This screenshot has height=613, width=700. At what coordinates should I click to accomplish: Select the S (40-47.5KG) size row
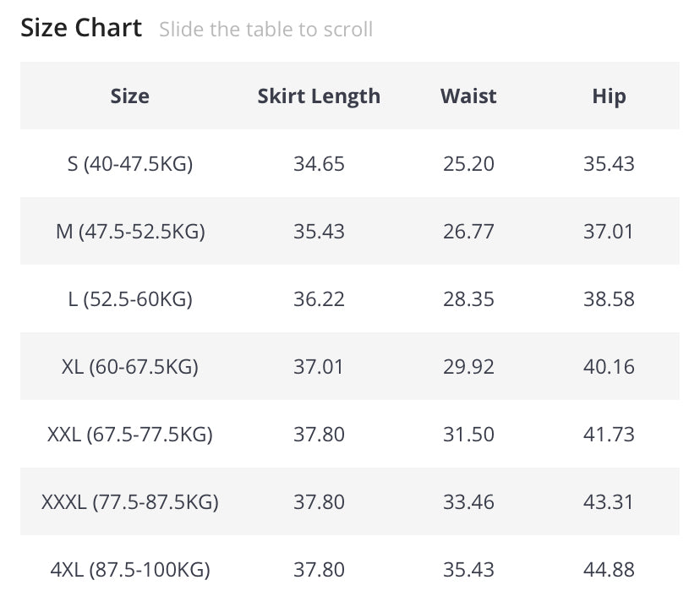pos(130,163)
